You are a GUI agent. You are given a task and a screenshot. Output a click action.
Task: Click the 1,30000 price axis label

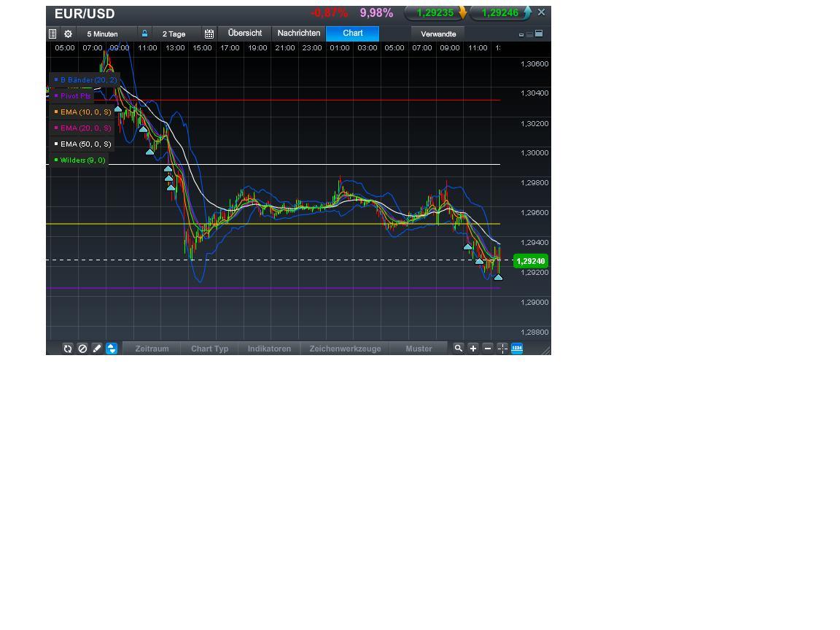(x=534, y=152)
